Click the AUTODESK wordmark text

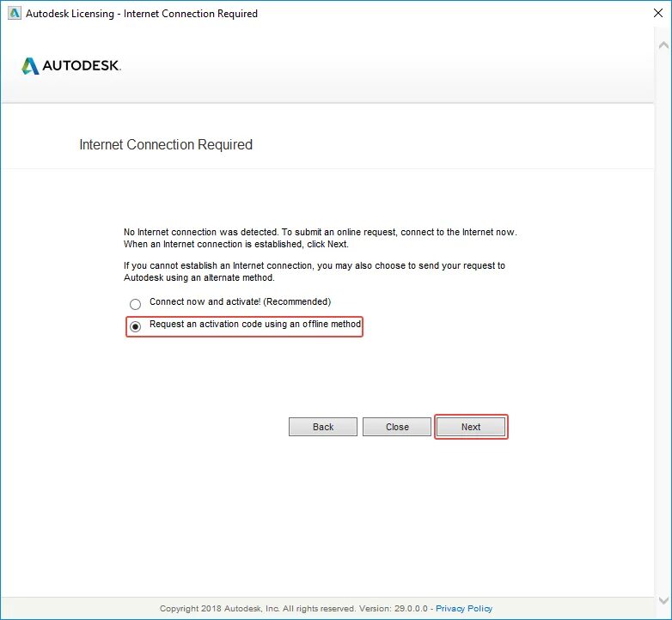tap(82, 65)
